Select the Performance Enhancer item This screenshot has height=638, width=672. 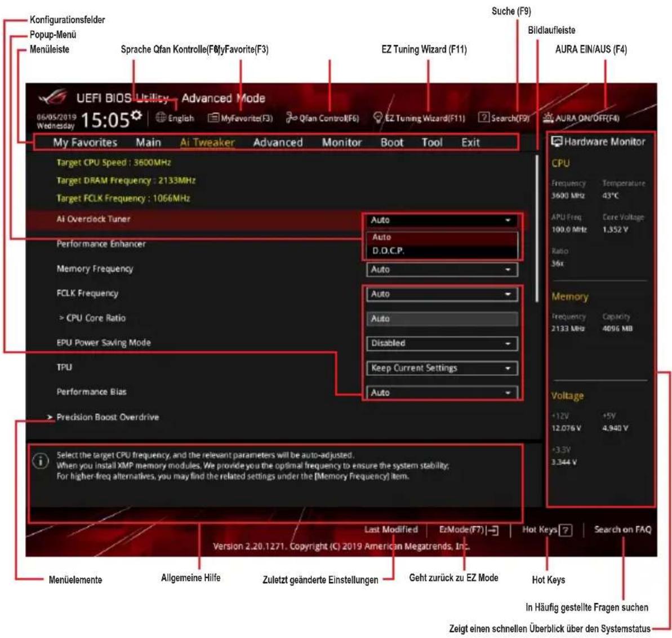pyautogui.click(x=101, y=244)
